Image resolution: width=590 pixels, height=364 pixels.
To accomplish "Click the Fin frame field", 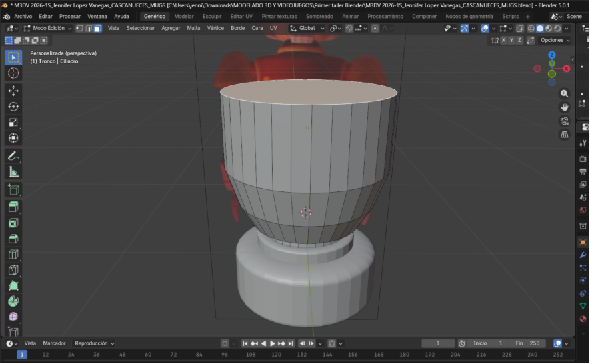I will click(527, 343).
